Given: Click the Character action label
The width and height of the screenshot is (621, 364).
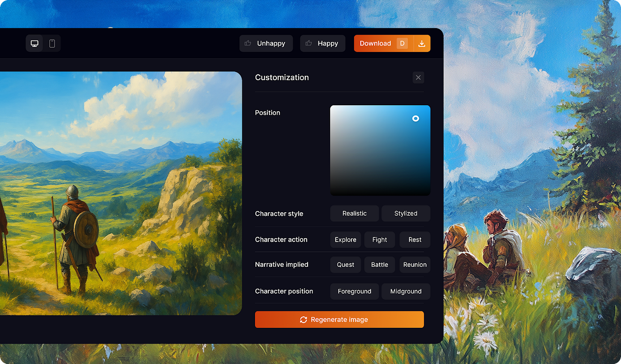Looking at the screenshot, I should 281,240.
